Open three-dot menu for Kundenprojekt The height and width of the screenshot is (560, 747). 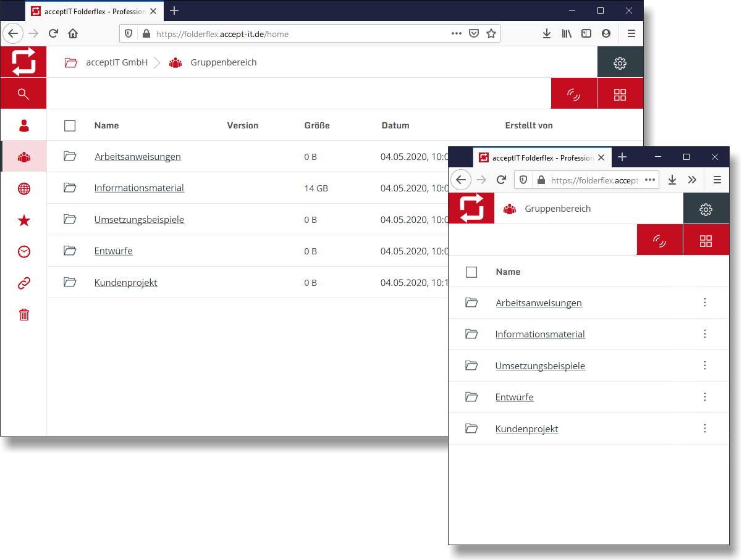pos(704,428)
